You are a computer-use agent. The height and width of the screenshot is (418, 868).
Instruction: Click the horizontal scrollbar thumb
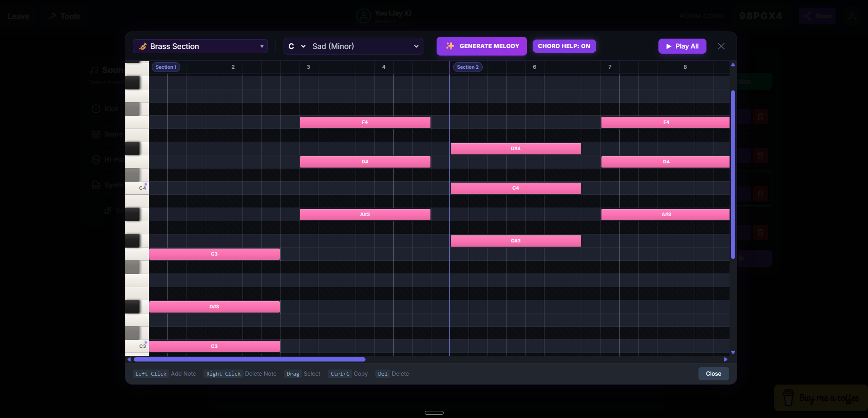pyautogui.click(x=250, y=360)
